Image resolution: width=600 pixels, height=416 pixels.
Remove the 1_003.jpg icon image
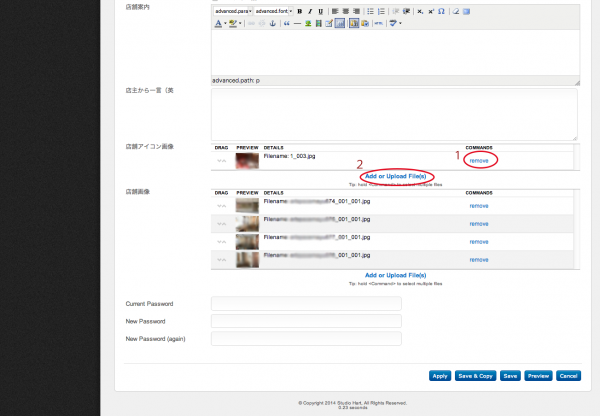click(480, 160)
